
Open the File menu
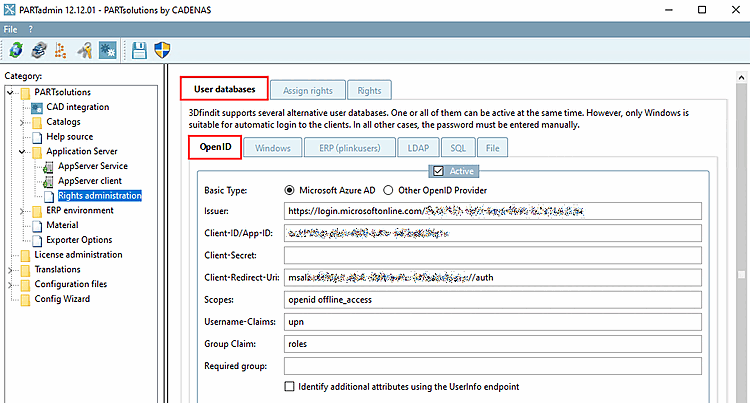11,29
